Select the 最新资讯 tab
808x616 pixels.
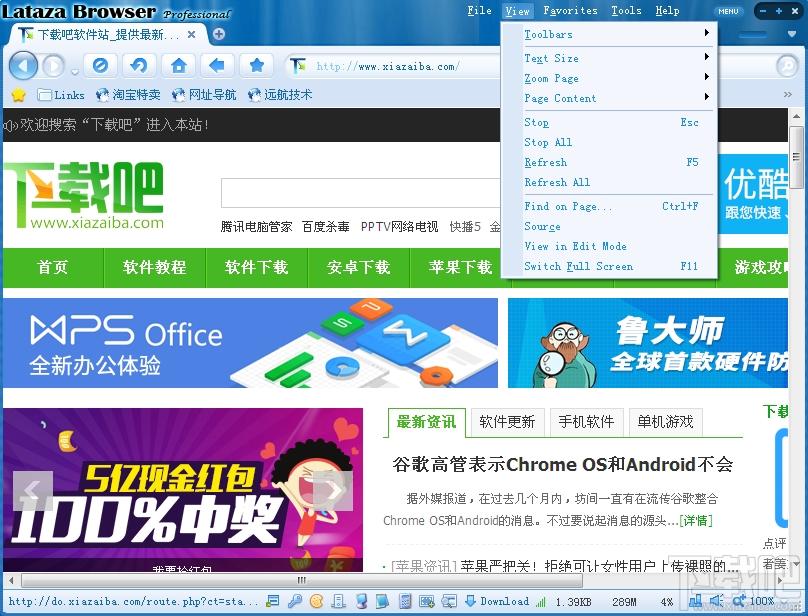426,422
